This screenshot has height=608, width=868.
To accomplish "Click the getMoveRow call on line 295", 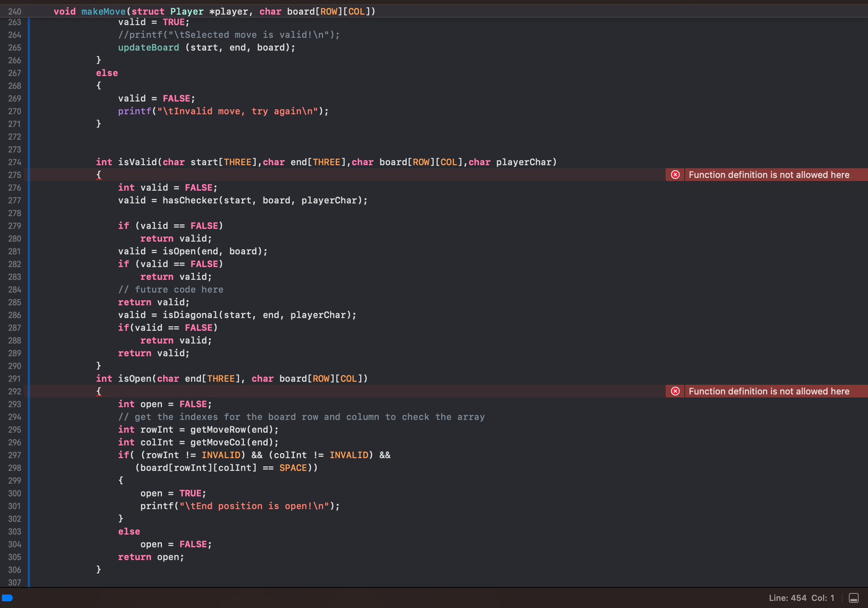I will [219, 430].
